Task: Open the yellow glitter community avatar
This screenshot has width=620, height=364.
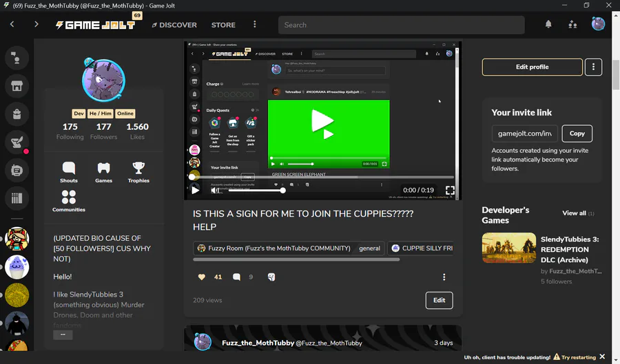Action: tap(17, 295)
